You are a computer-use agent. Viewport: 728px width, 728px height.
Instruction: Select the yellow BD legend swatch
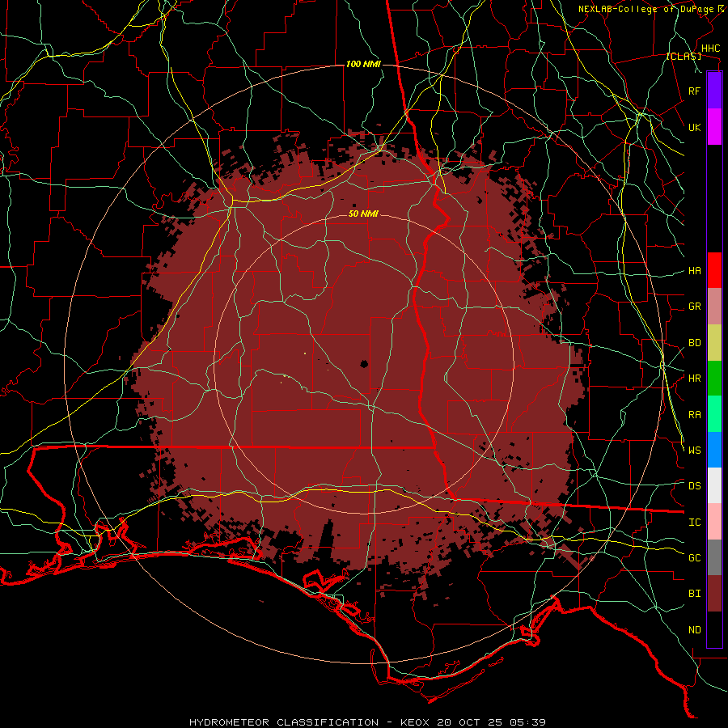click(x=714, y=343)
